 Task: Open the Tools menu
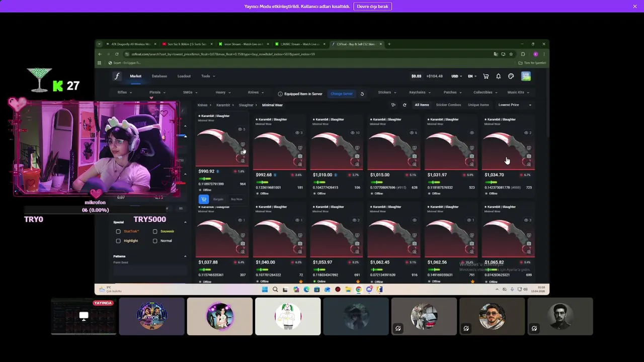coord(208,76)
